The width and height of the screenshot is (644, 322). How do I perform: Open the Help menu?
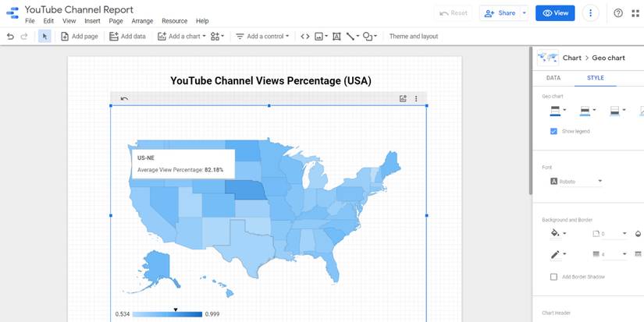202,21
